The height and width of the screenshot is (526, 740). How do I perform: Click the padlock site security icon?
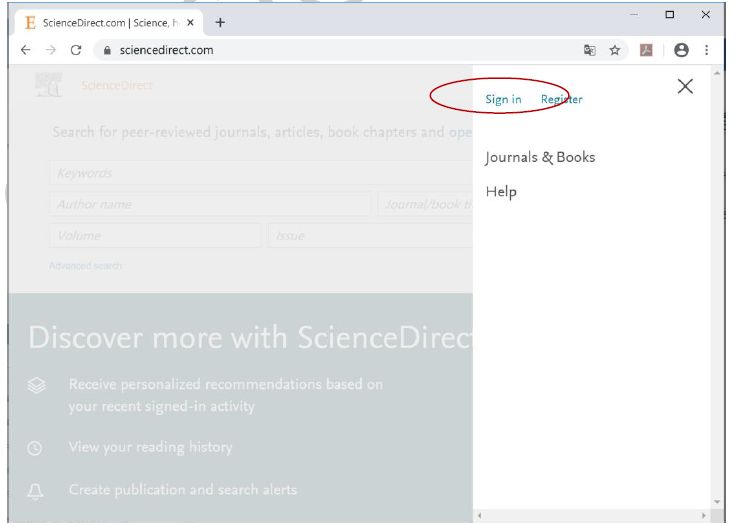click(107, 50)
